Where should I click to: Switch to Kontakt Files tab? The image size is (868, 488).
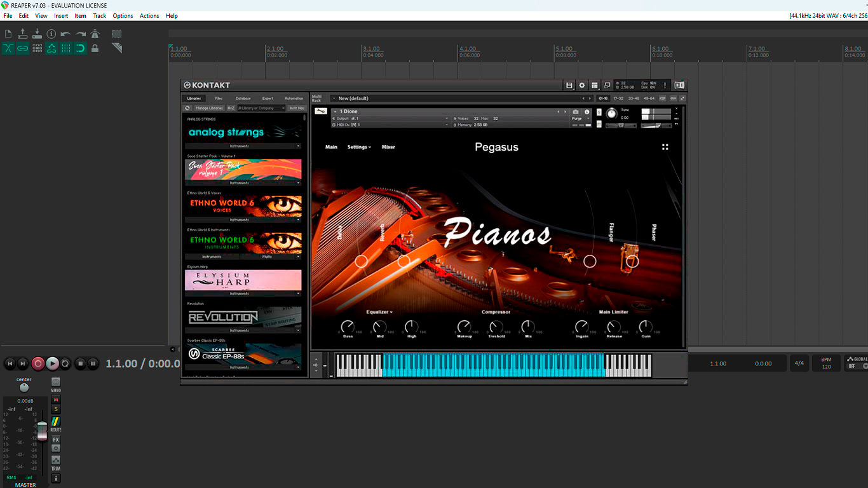(x=219, y=98)
